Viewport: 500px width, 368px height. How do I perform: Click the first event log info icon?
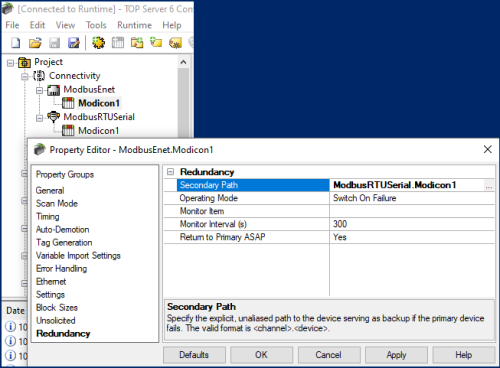tap(10, 326)
